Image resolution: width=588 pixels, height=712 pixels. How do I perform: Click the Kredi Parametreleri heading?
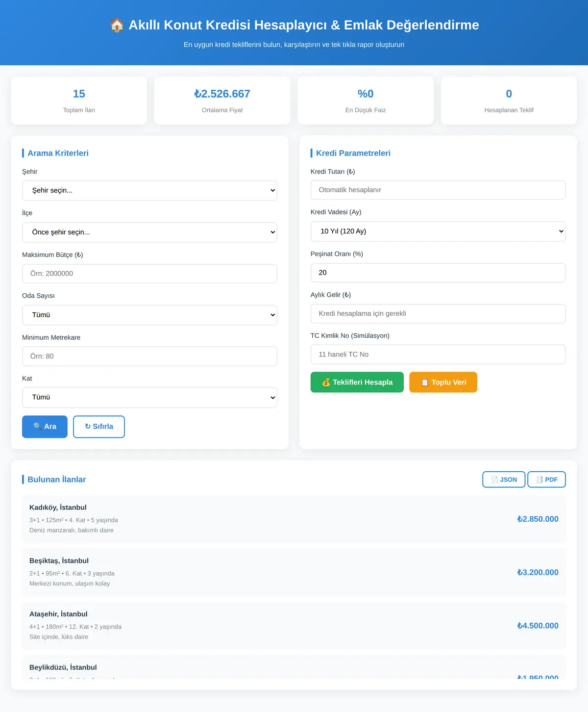[x=353, y=153]
